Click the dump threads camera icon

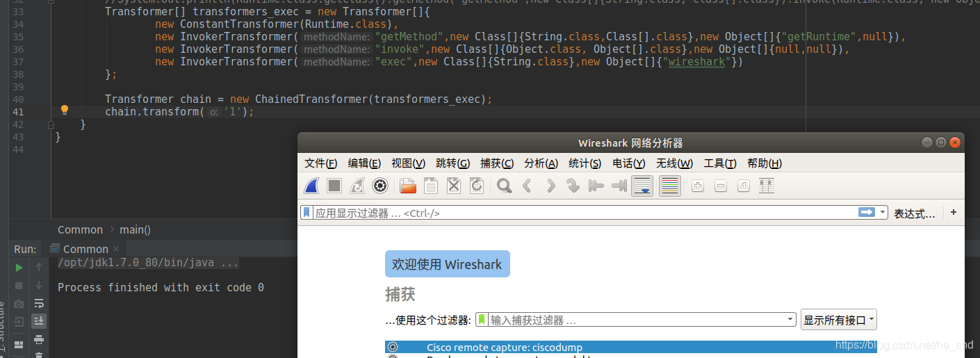pos(19,304)
